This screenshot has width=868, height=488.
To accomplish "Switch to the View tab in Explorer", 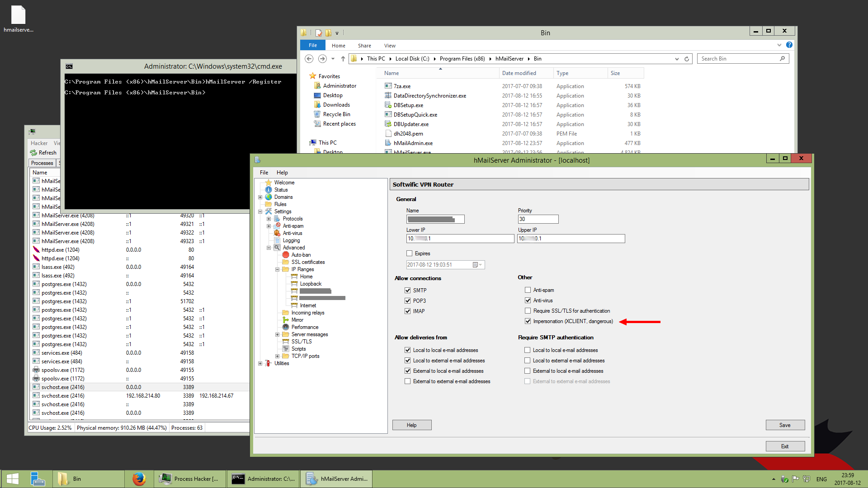I will coord(389,45).
